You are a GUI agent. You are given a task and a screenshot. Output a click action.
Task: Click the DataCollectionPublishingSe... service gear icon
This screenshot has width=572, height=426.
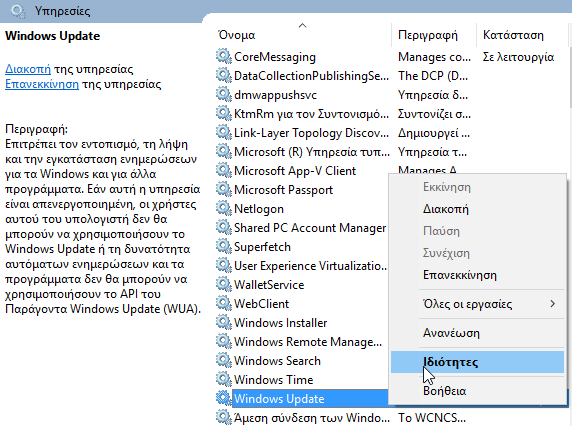point(224,75)
